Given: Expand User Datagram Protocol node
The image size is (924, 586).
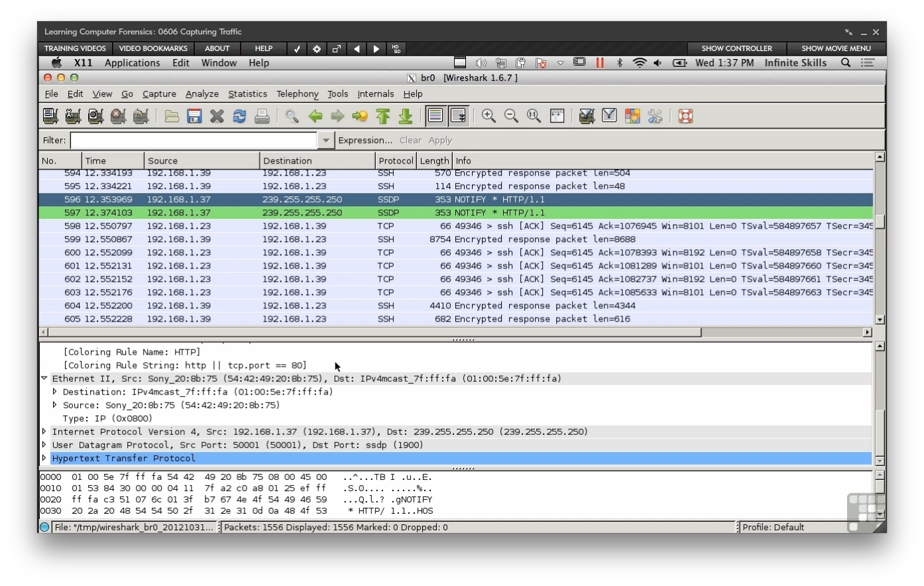Looking at the screenshot, I should click(x=44, y=445).
